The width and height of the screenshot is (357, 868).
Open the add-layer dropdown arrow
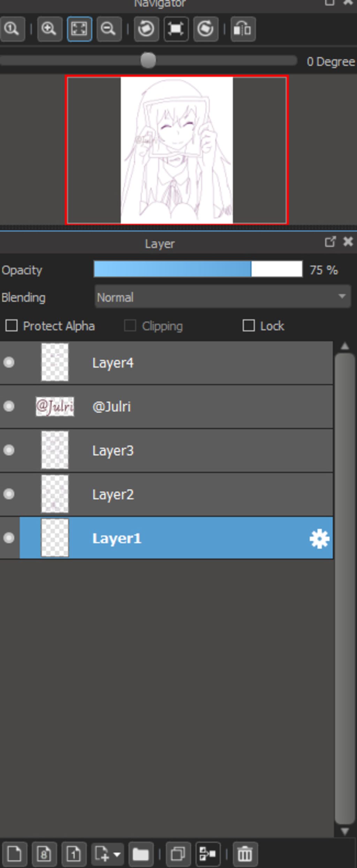(x=117, y=854)
